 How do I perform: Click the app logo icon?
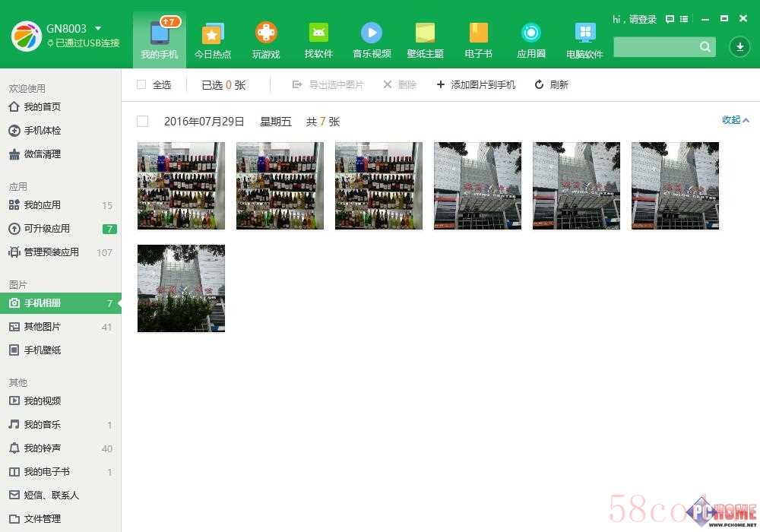tap(26, 36)
